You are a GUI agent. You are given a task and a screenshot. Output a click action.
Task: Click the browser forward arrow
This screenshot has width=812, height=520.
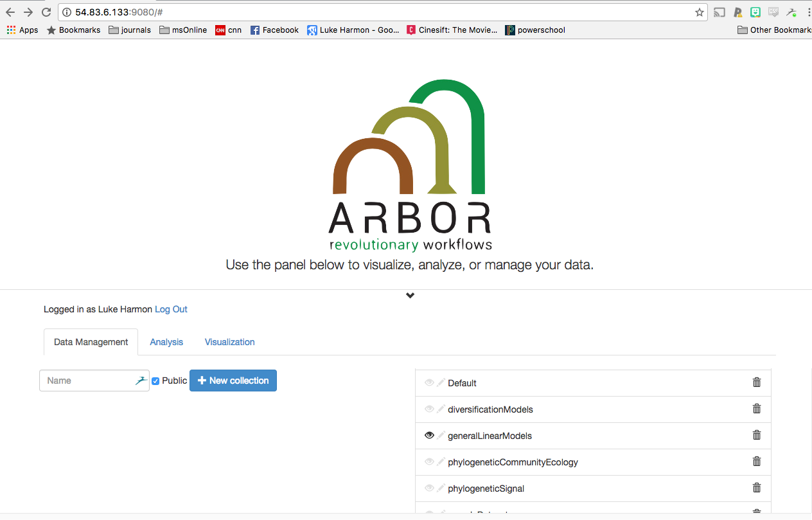coord(28,12)
